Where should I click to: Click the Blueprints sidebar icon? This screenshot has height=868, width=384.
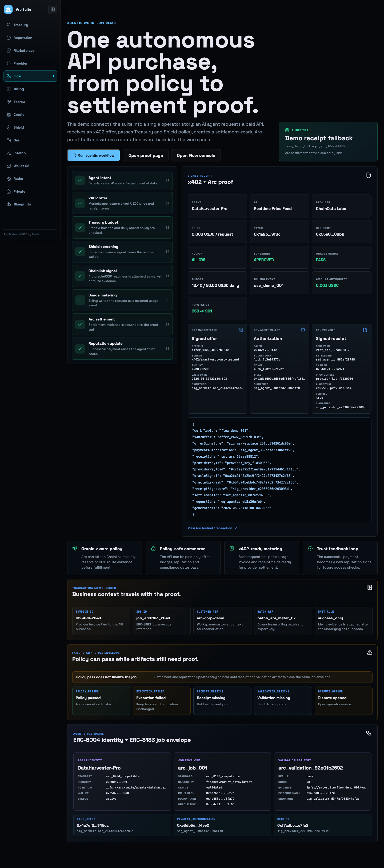[x=9, y=204]
